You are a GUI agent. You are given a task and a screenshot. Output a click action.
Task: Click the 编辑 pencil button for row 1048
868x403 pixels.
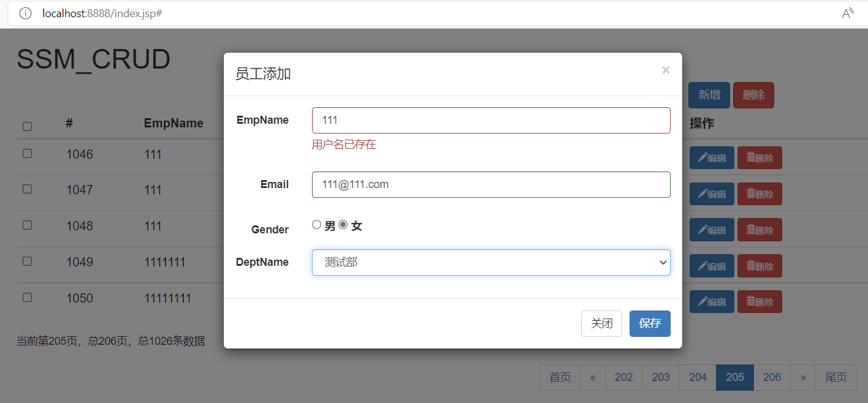[x=712, y=230]
